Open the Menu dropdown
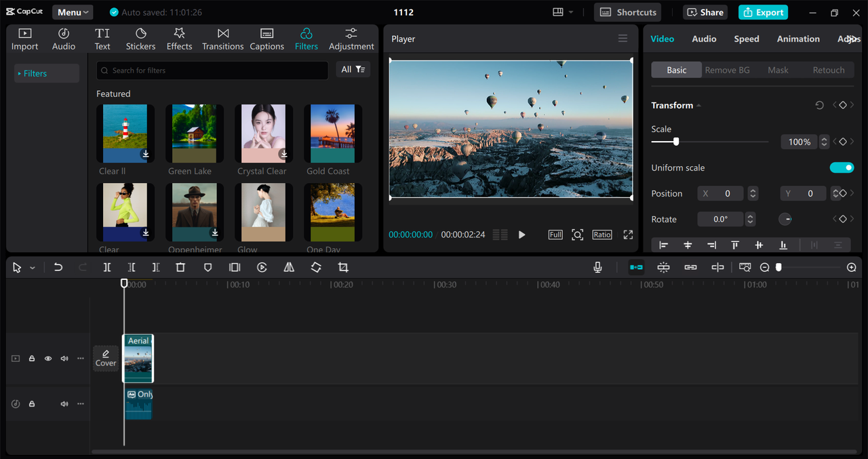This screenshot has width=868, height=459. pos(73,12)
